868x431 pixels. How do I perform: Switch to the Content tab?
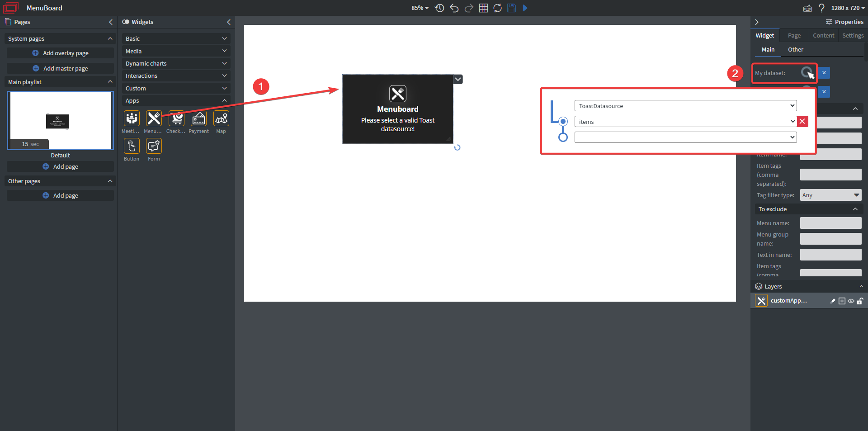823,35
